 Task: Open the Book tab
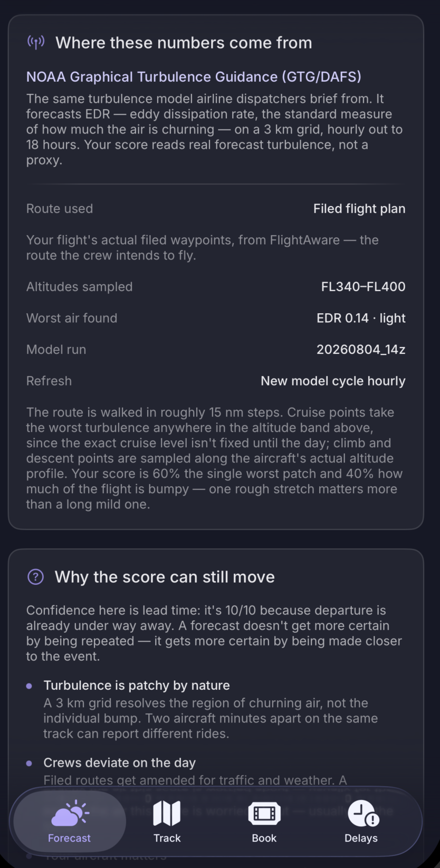[264, 821]
